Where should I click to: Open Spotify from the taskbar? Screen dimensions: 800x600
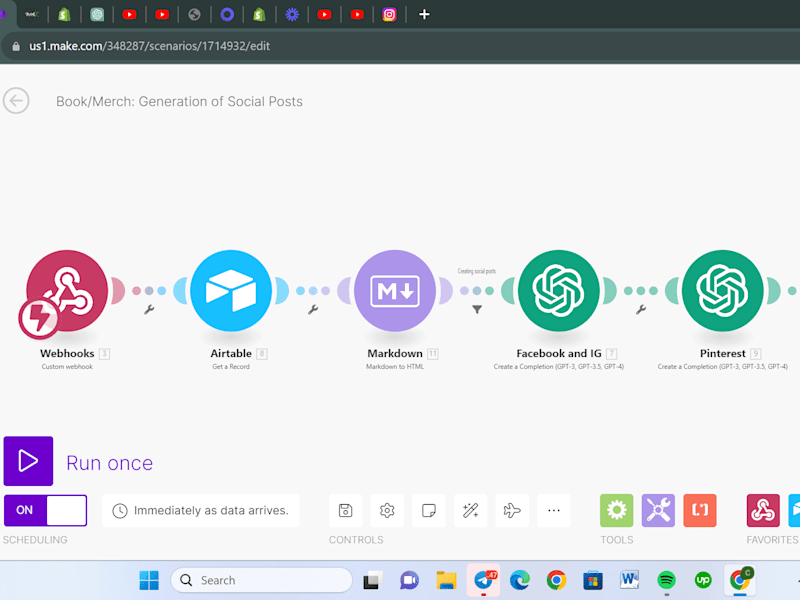click(666, 580)
